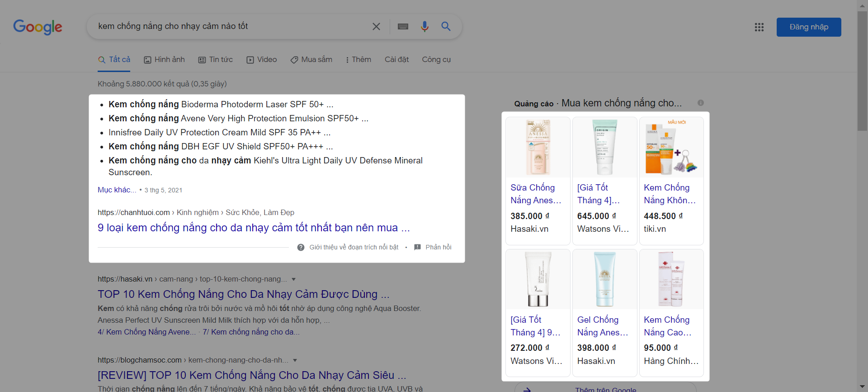
Task: Open the [Giá Tốt Tháng 4] 9... ad title
Action: (535, 326)
